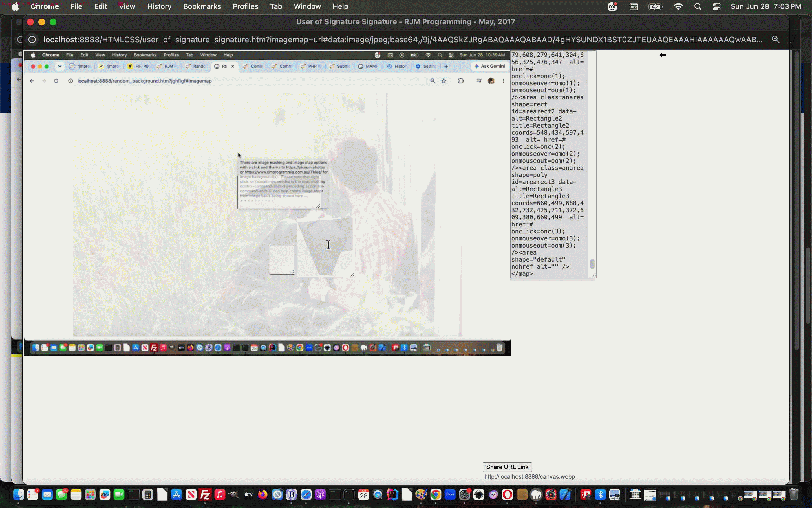Open Calculator from the Dock
Image resolution: width=812 pixels, height=508 pixels.
coord(148,494)
